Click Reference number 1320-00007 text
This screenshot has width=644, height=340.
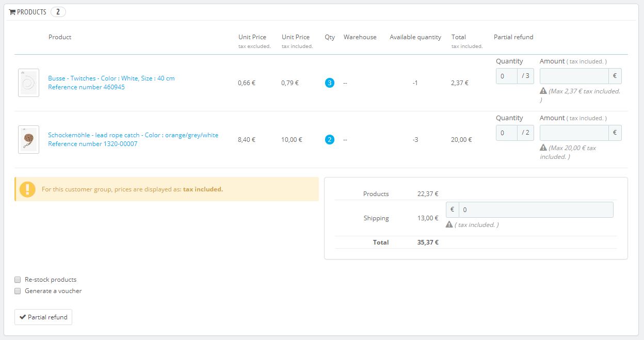(x=93, y=144)
